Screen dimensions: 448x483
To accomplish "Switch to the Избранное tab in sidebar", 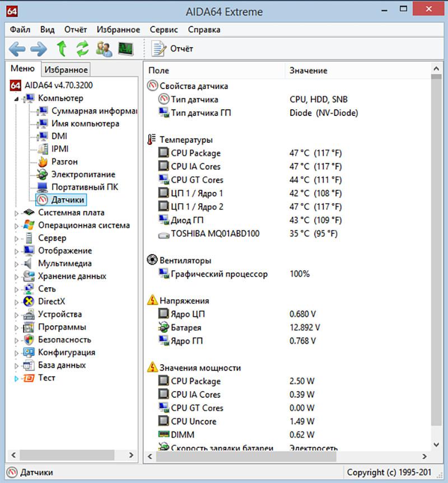I will (x=66, y=69).
